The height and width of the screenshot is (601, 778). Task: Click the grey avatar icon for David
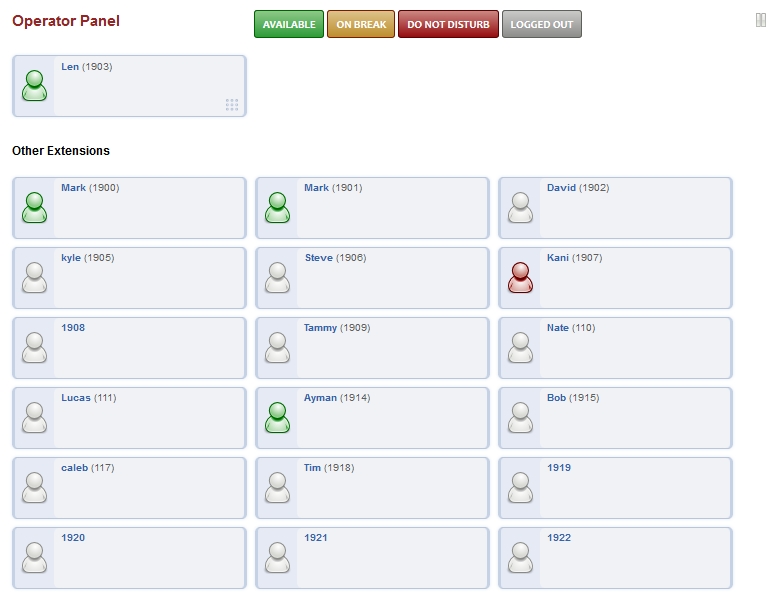click(520, 207)
